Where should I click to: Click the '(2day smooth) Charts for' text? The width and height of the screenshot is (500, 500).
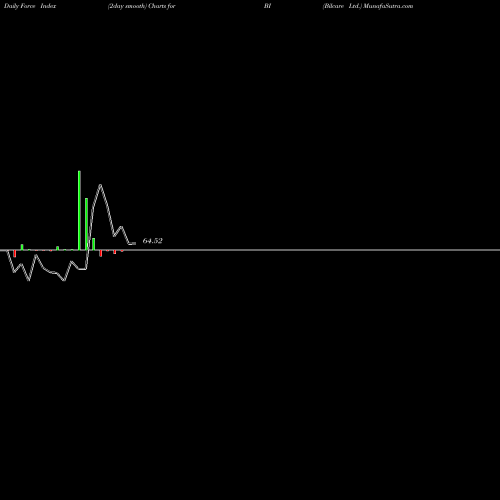pyautogui.click(x=141, y=6)
